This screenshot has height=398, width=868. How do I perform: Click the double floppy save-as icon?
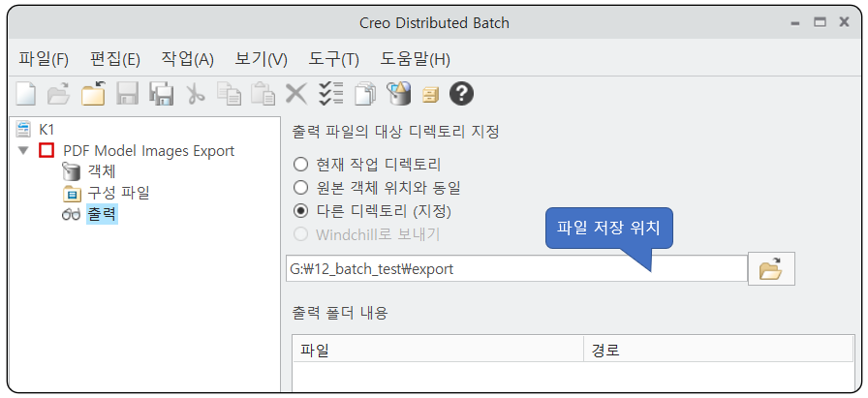click(161, 94)
